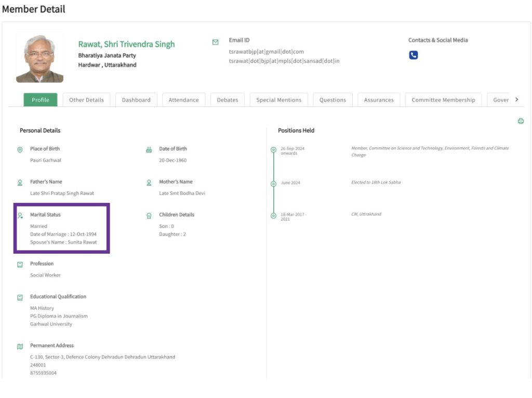Click the Profession icon
532x398 pixels.
tap(20, 264)
